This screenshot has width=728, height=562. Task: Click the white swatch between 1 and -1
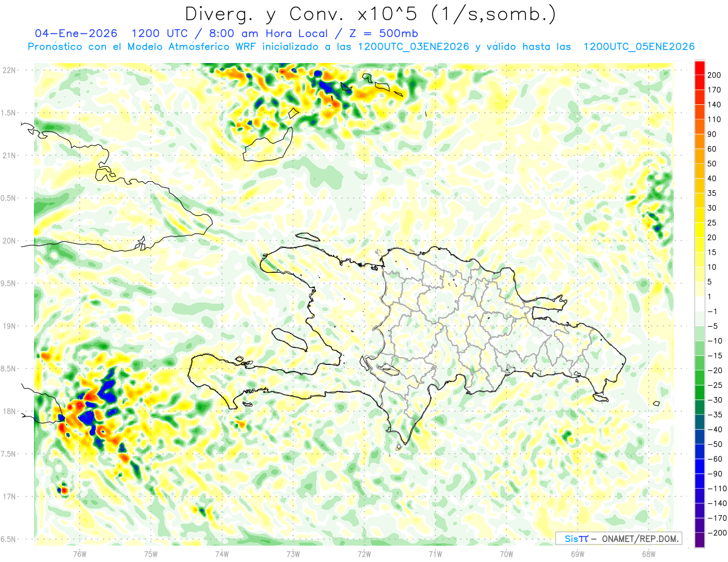point(699,304)
